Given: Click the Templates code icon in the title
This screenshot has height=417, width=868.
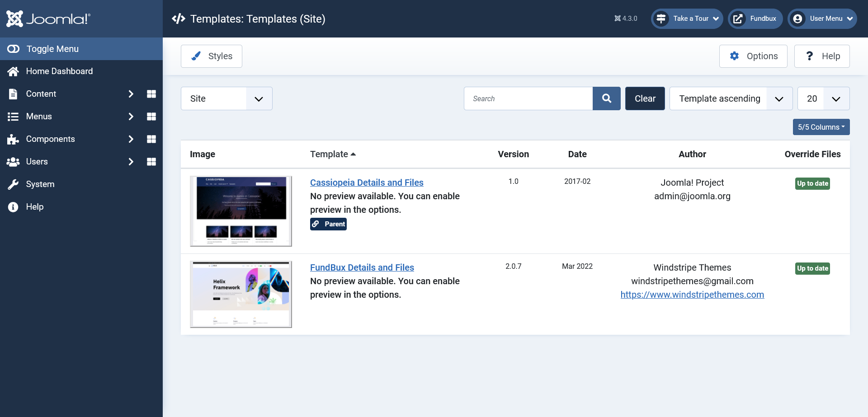Looking at the screenshot, I should click(179, 19).
